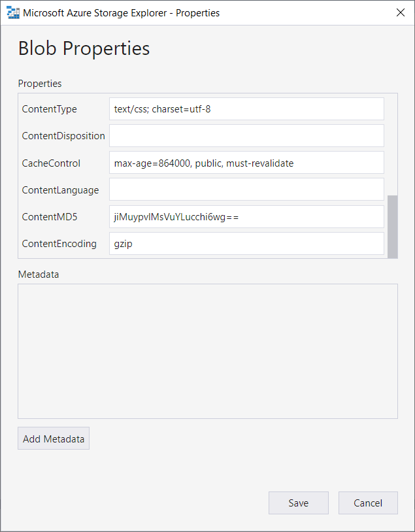Close the Properties dialog window

coord(401,12)
